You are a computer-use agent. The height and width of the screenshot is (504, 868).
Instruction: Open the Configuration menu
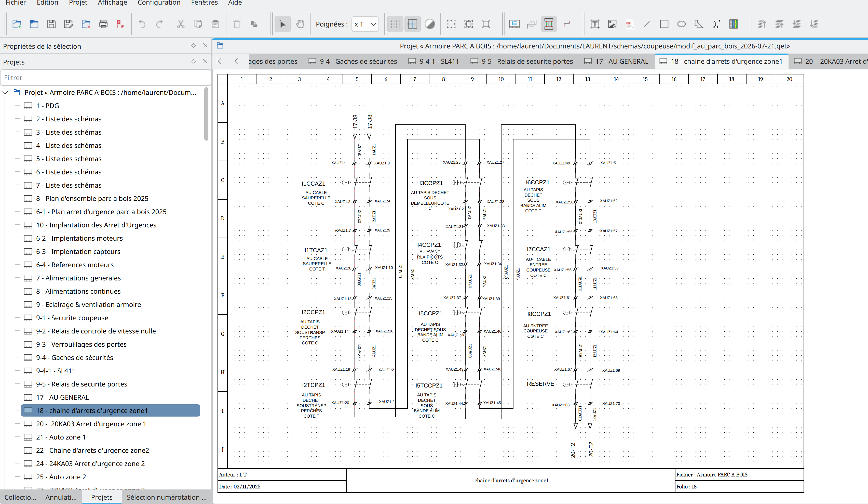coord(159,3)
